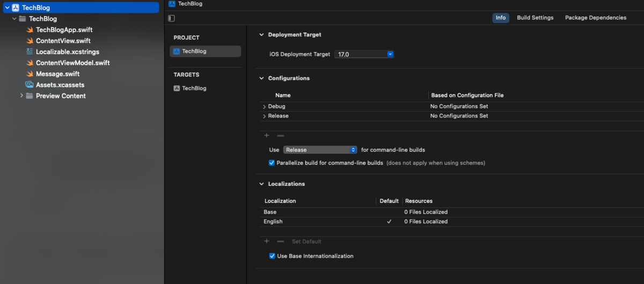Viewport: 644px width, 284px height.
Task: Click the Swift icon beside TechBlogApp.swift
Action: coord(30,30)
